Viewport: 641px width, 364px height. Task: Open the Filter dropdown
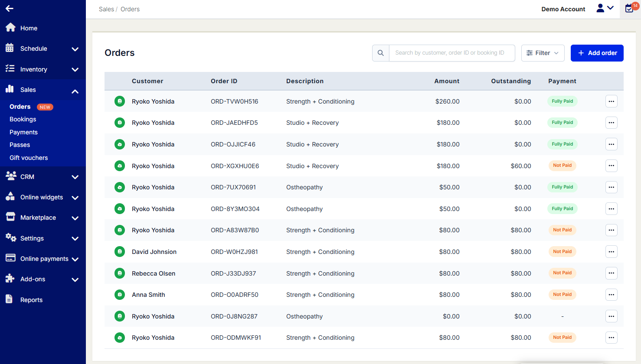click(543, 53)
